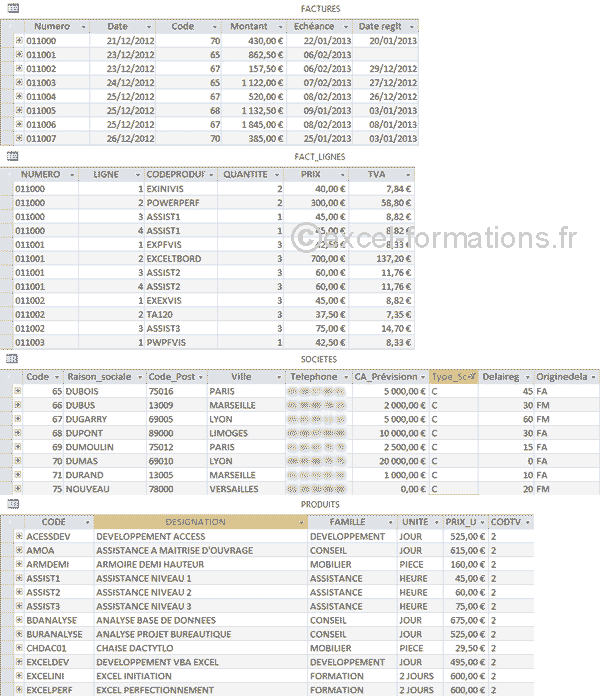The height and width of the screenshot is (696, 600).
Task: Open filtered Type_Sc column filter icon
Action: point(473,377)
